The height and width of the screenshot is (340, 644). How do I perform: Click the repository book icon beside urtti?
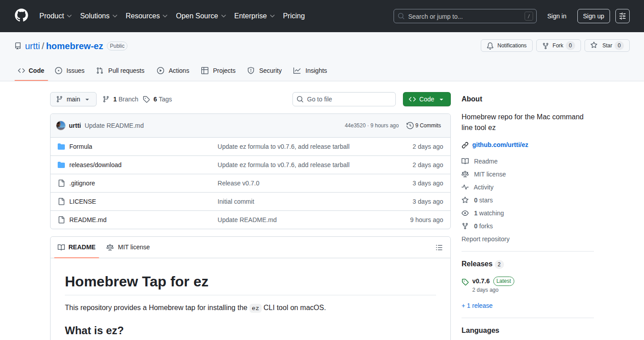point(18,46)
